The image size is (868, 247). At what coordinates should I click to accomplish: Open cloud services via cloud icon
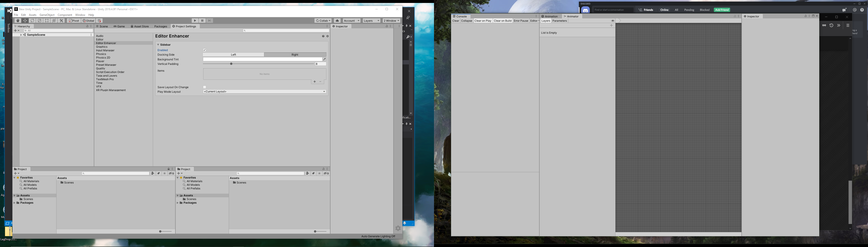point(337,21)
